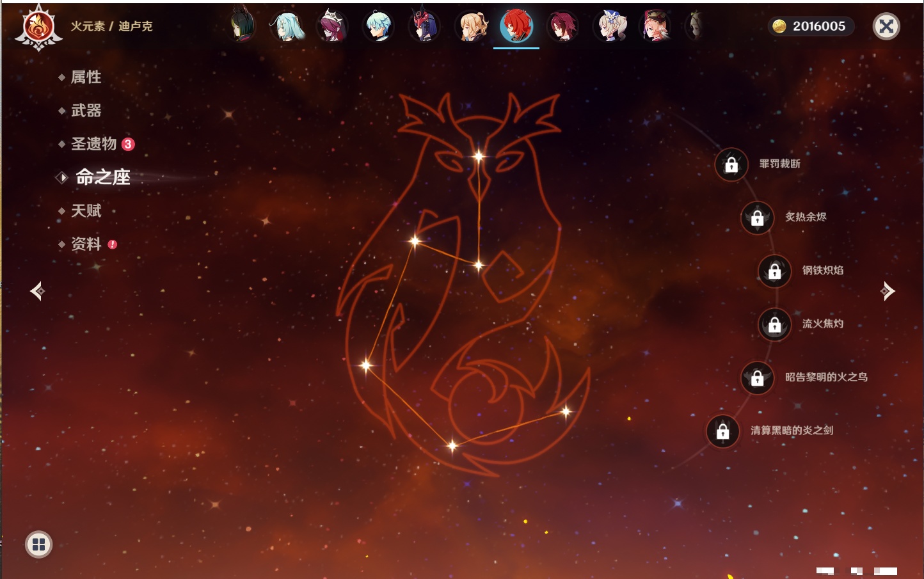Viewport: 924px width, 579px height.
Task: Open the four-square grid menu button
Action: click(39, 544)
